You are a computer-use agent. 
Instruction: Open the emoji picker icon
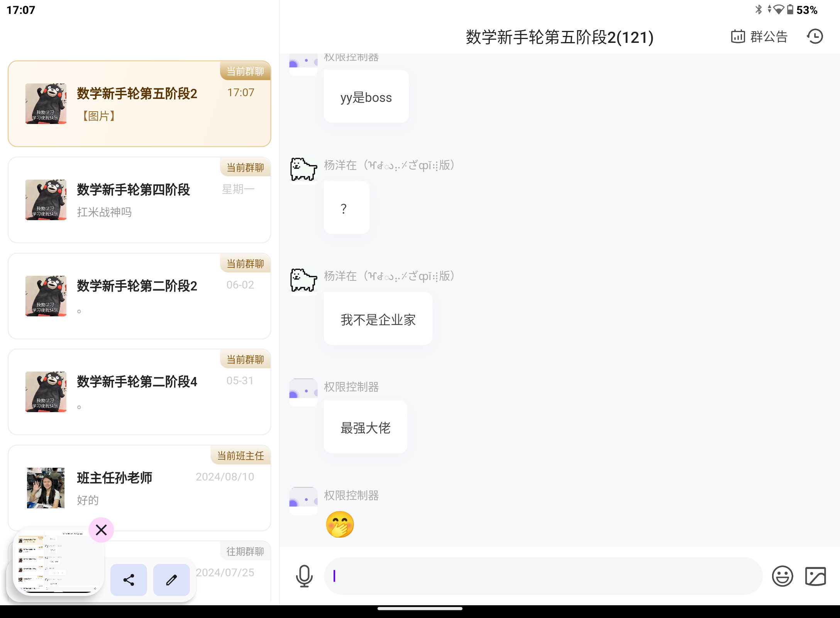coord(782,576)
